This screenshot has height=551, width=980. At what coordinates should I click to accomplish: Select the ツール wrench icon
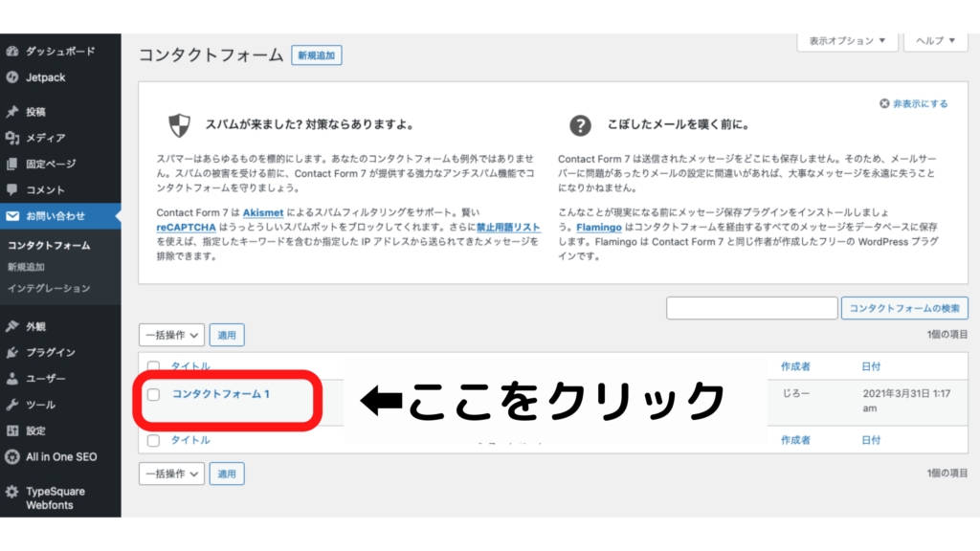click(x=11, y=405)
